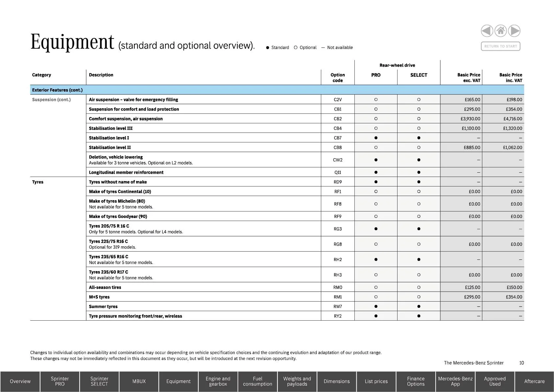Image resolution: width=554 pixels, height=392 pixels.
Task: Click 'Basic Price exc. VAT' header
Action: (x=469, y=78)
